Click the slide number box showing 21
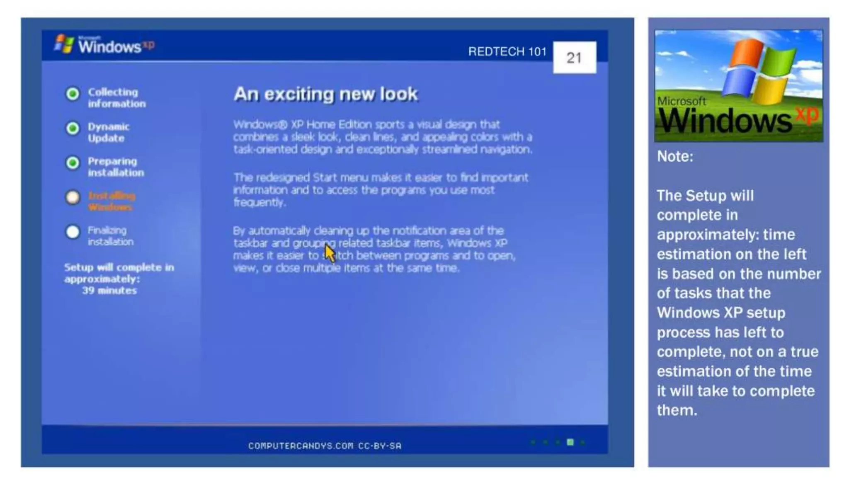Viewport: 849px width, 504px height. pyautogui.click(x=575, y=57)
